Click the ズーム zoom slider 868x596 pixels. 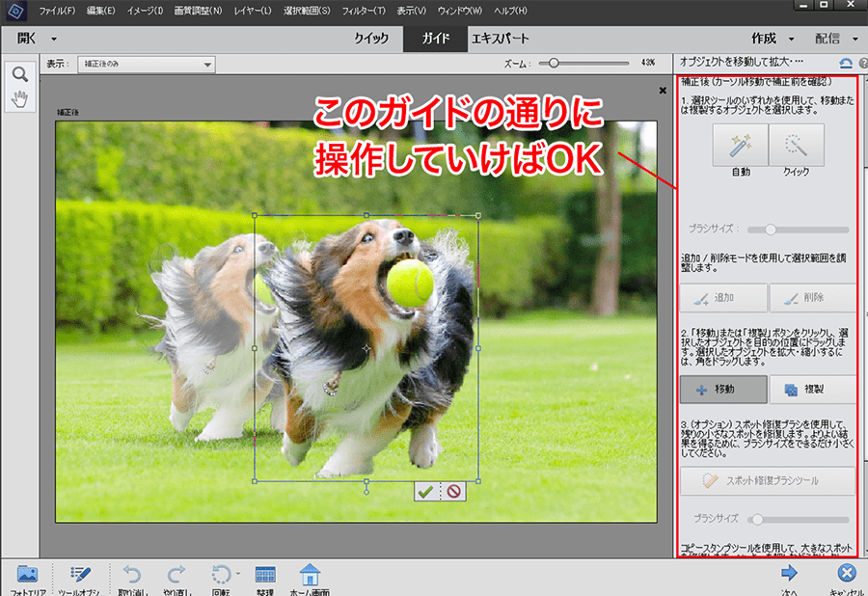pos(554,64)
